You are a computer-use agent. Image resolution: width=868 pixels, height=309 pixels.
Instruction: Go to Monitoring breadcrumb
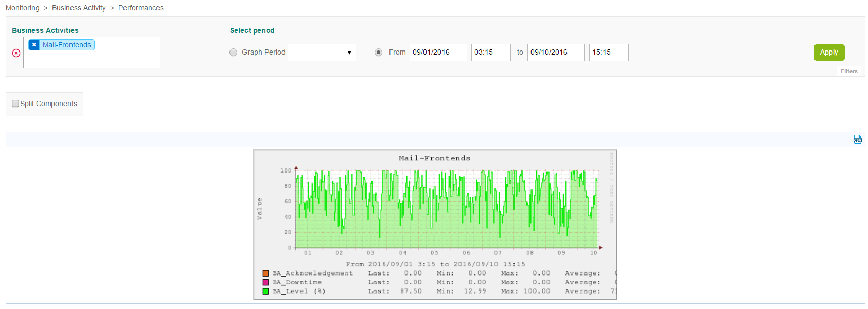click(x=23, y=8)
